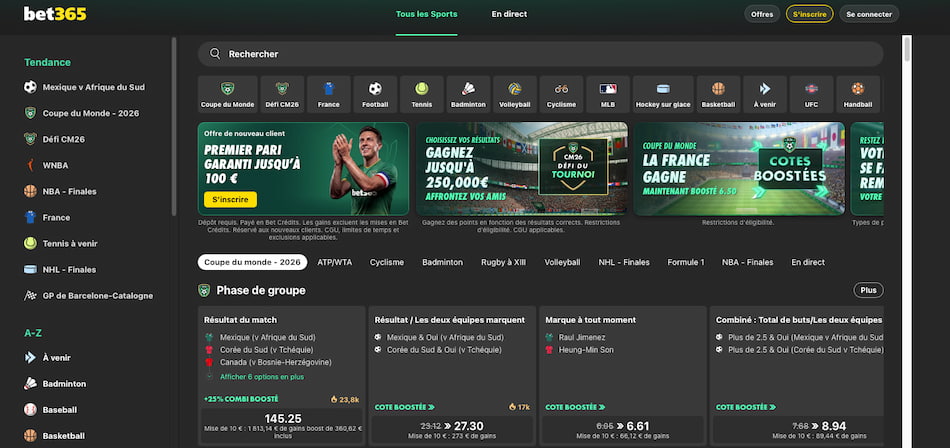Switch to Tous les Sports tab

pyautogui.click(x=427, y=14)
